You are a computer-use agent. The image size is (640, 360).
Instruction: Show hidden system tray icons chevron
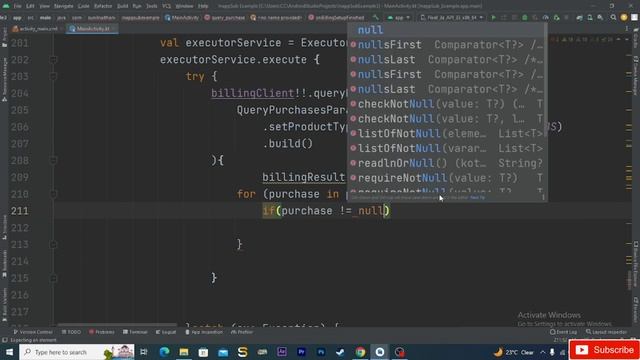pyautogui.click(x=542, y=352)
